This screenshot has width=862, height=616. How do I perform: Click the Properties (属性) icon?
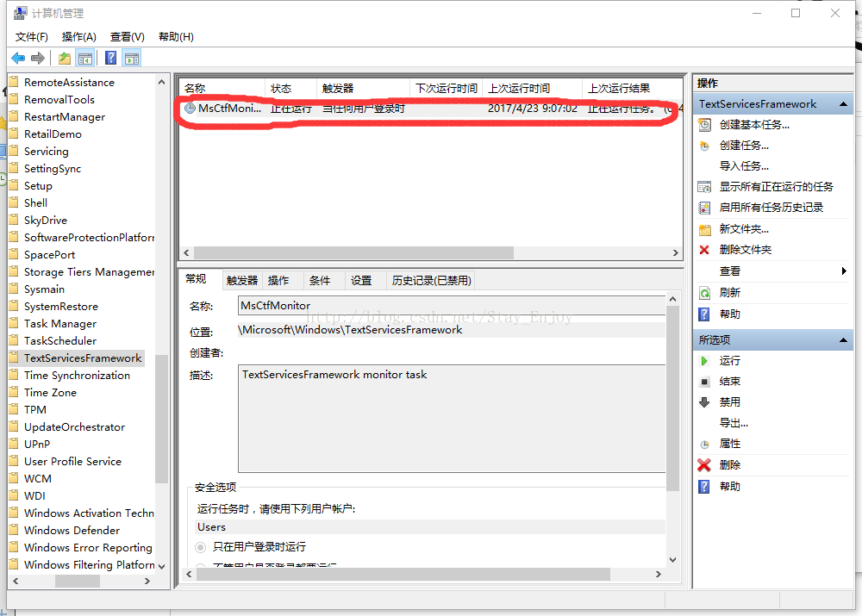[705, 444]
